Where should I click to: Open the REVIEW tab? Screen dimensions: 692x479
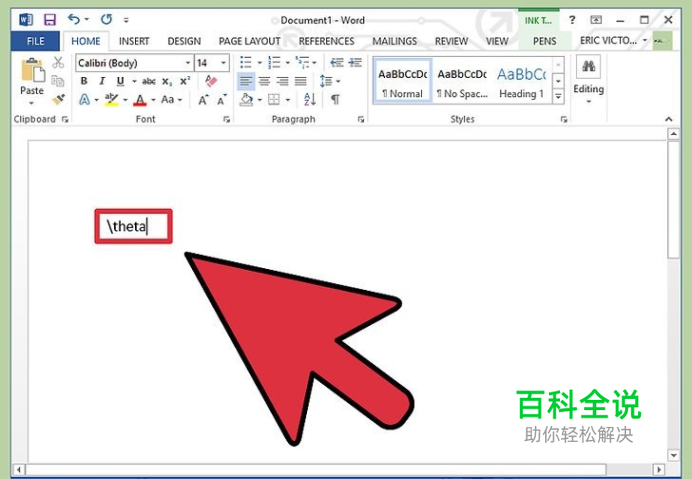[451, 41]
